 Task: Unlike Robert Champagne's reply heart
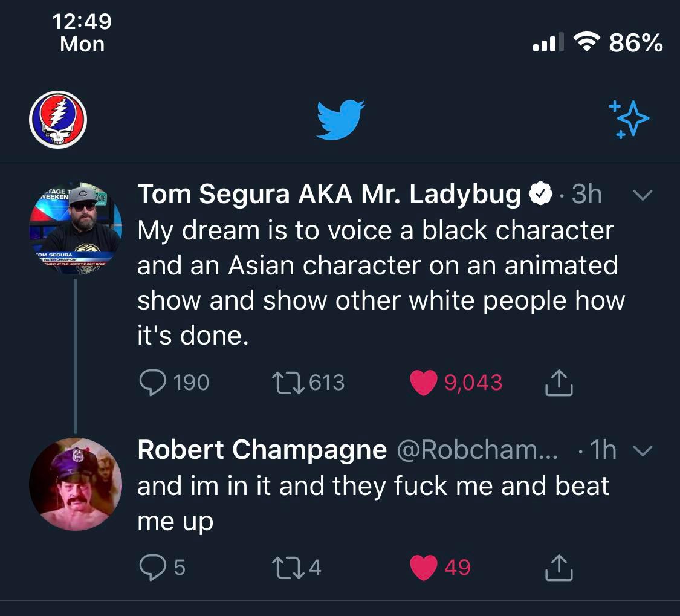pos(423,567)
